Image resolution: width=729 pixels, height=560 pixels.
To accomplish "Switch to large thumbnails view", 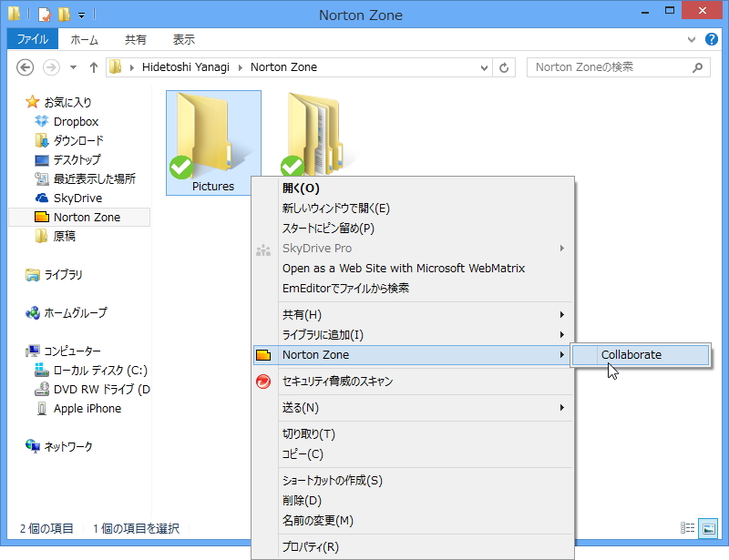I will point(706,528).
